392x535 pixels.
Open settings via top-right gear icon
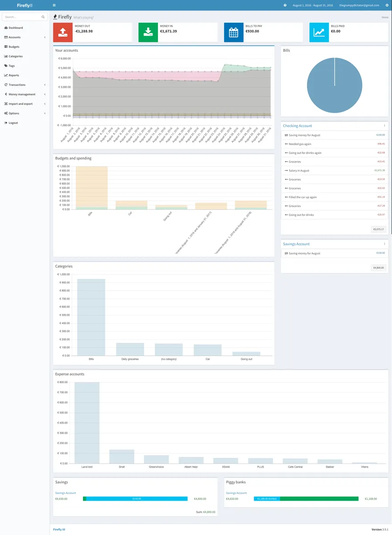pos(387,5)
